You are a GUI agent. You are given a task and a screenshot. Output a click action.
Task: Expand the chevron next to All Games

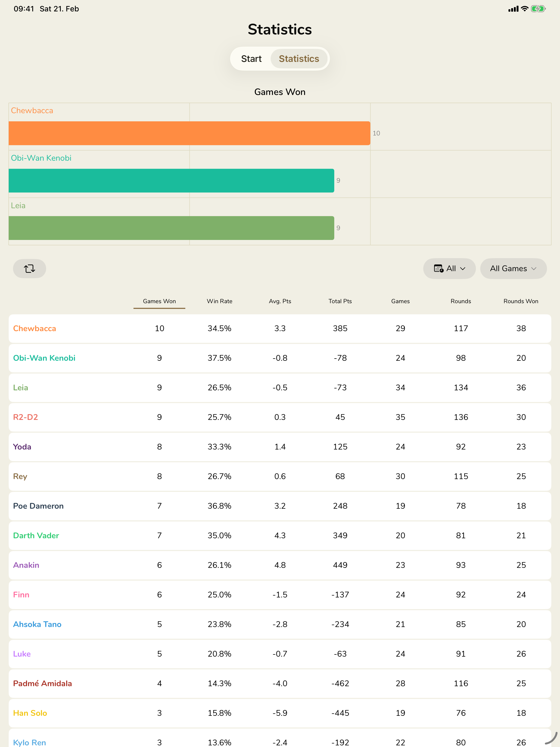pos(534,269)
